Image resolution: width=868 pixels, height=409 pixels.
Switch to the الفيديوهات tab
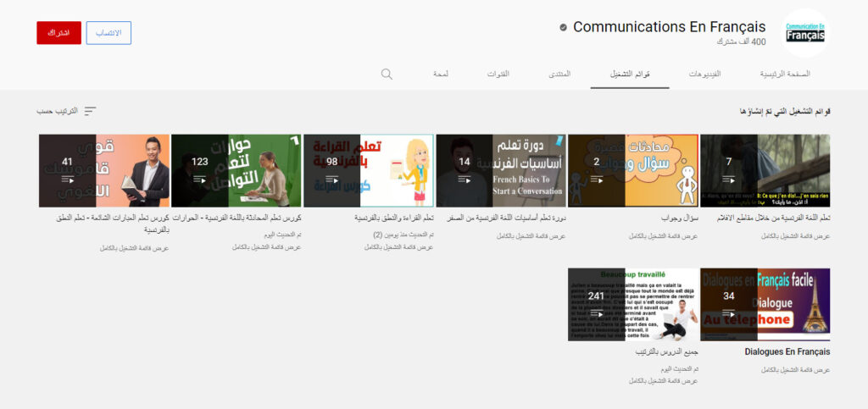point(704,74)
